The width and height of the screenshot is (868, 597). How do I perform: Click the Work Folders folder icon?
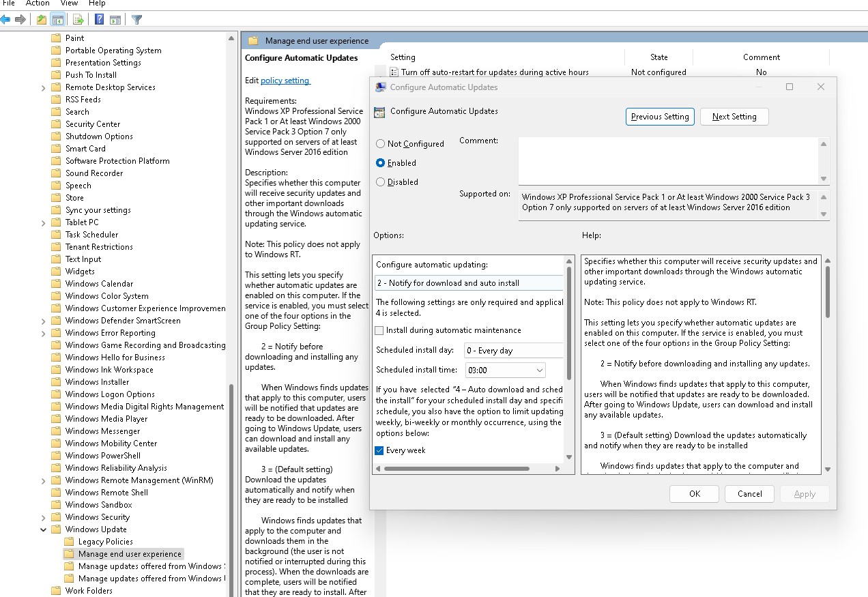(56, 591)
